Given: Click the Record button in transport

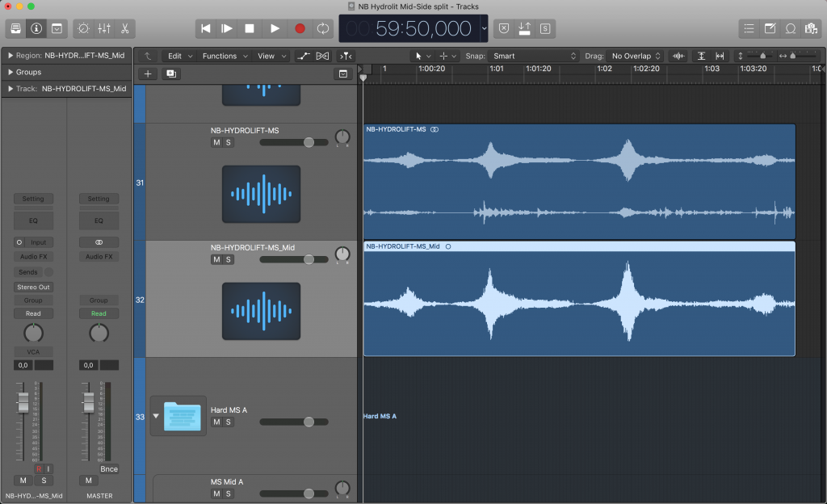Looking at the screenshot, I should coord(300,28).
